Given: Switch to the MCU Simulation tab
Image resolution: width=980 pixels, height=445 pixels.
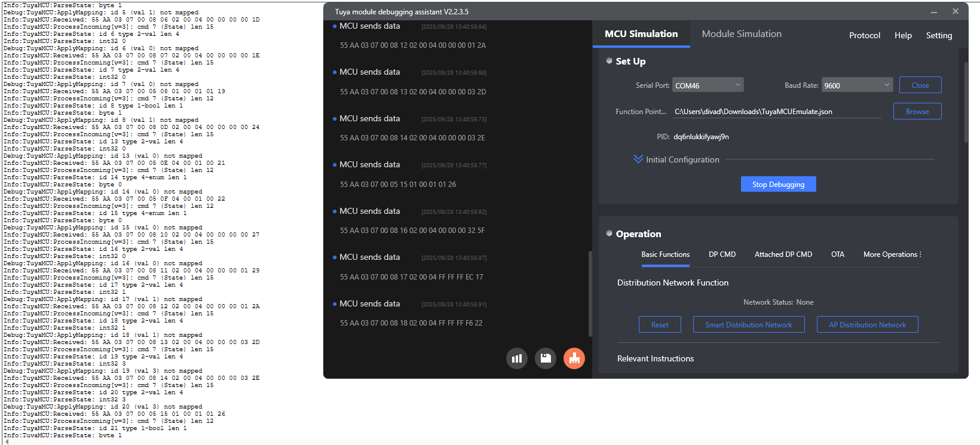Looking at the screenshot, I should (641, 34).
